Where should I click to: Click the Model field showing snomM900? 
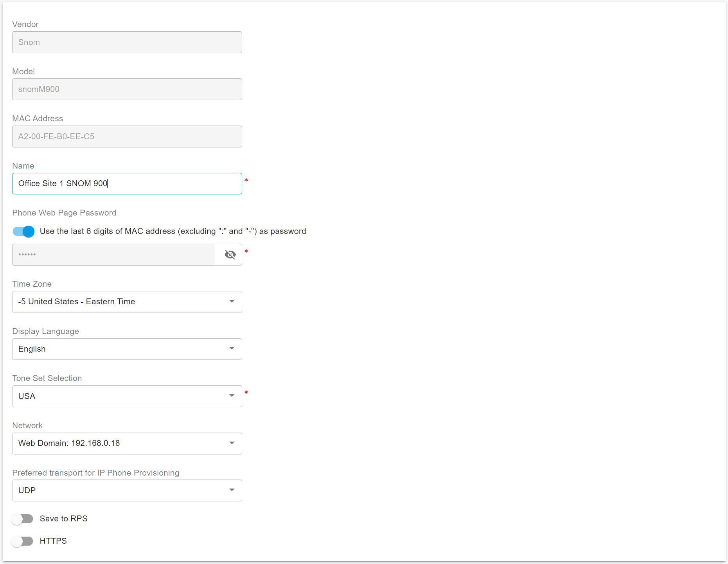click(127, 89)
